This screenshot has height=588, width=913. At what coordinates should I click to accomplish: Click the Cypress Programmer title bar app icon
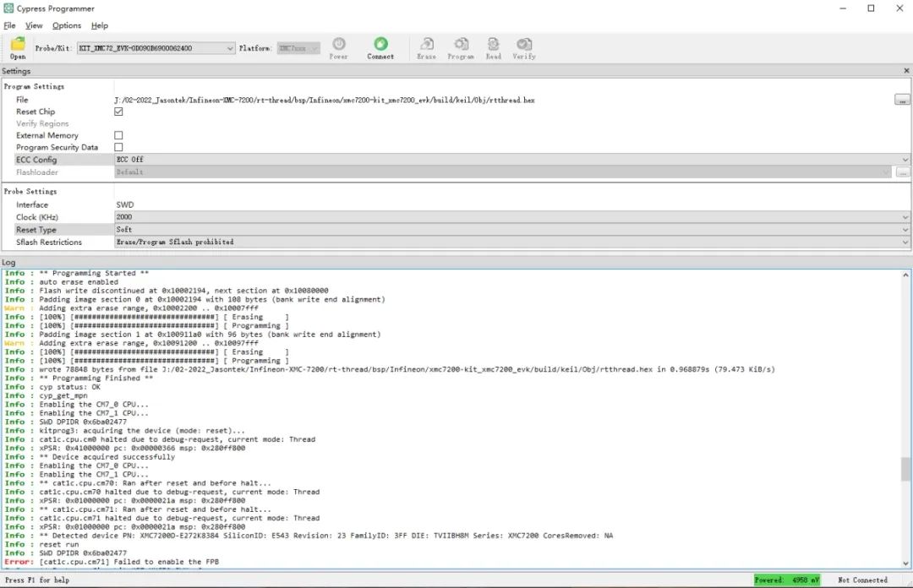[8, 8]
